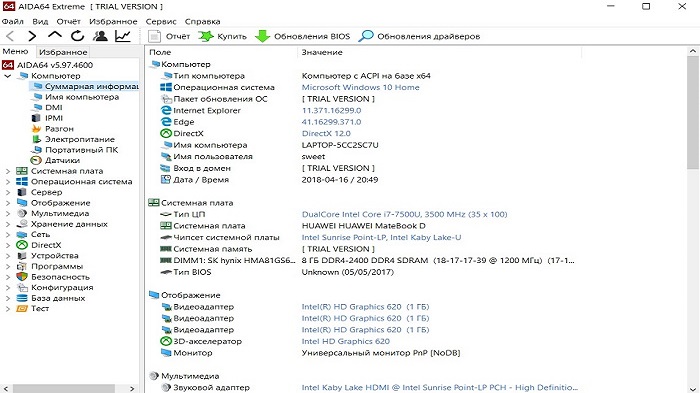Open the Файл menu
Screen dimensions: 700x393
(13, 21)
